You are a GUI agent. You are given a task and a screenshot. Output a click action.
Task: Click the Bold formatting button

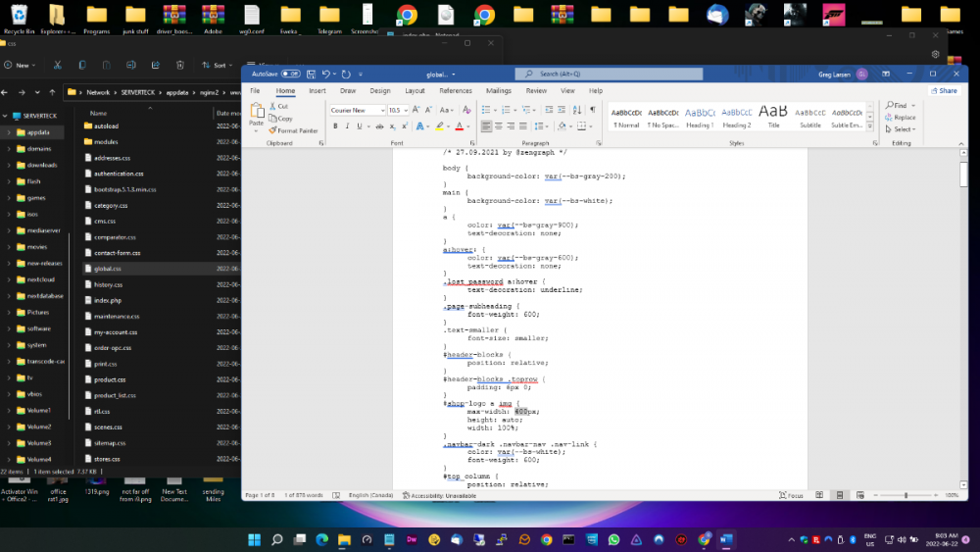[x=335, y=126]
